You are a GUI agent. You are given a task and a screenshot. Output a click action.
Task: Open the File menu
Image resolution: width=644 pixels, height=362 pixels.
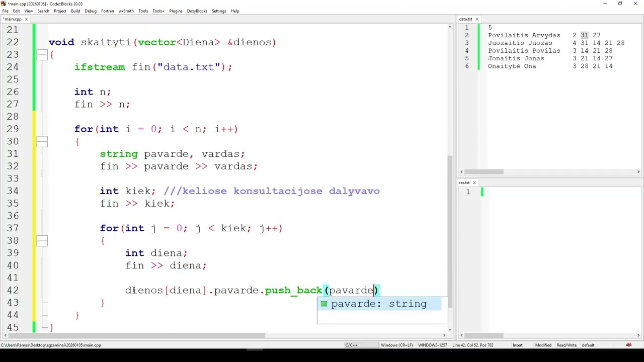coord(5,11)
